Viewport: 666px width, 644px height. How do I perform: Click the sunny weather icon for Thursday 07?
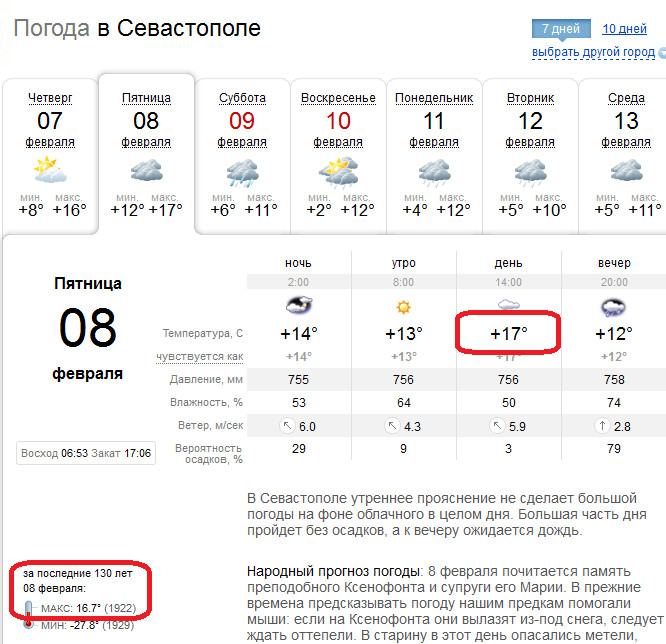coord(50,170)
